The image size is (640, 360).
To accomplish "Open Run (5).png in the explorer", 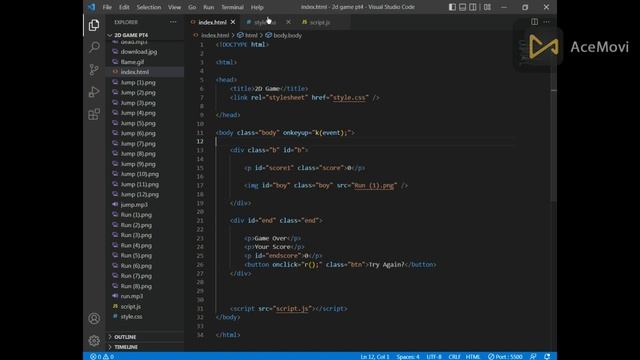I will (x=136, y=256).
